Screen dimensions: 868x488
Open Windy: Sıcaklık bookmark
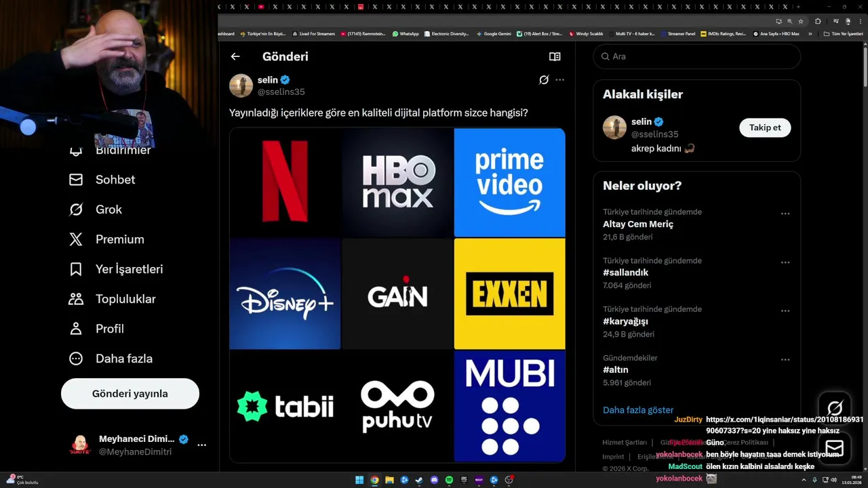tap(586, 33)
